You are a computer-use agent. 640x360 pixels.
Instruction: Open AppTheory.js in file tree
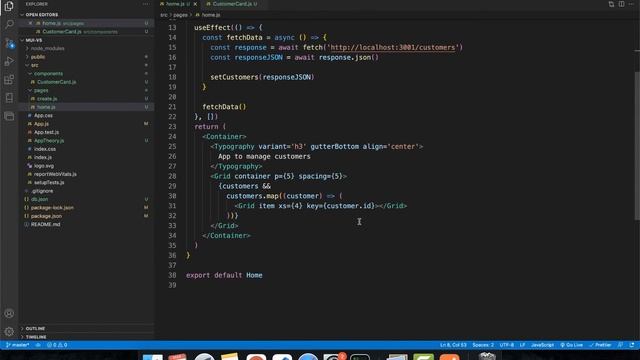[86, 140]
